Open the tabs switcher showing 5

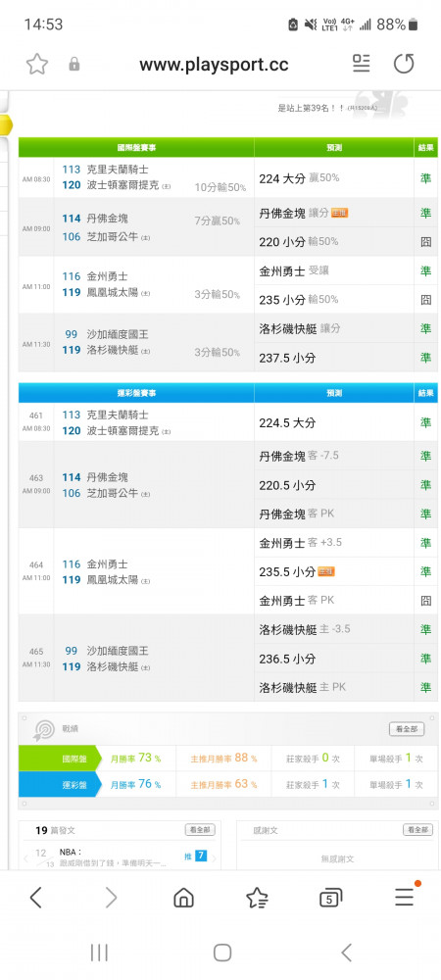tap(330, 898)
